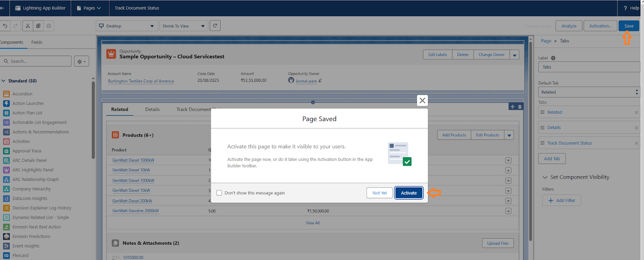
Task: Remove the Track Document Status tab
Action: click(636, 143)
